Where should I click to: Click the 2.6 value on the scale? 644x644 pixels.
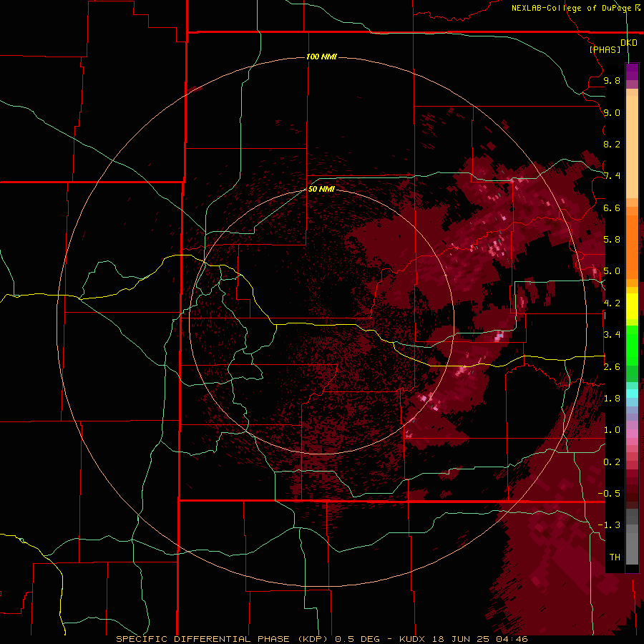tap(612, 367)
